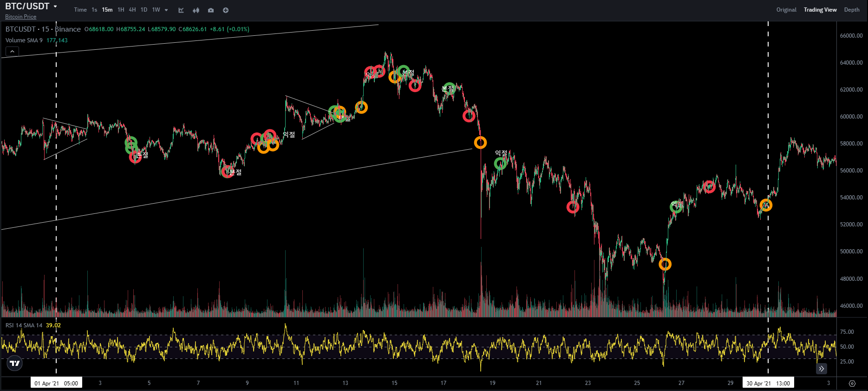Open chart settings gear icon
The height and width of the screenshot is (391, 868).
(852, 384)
